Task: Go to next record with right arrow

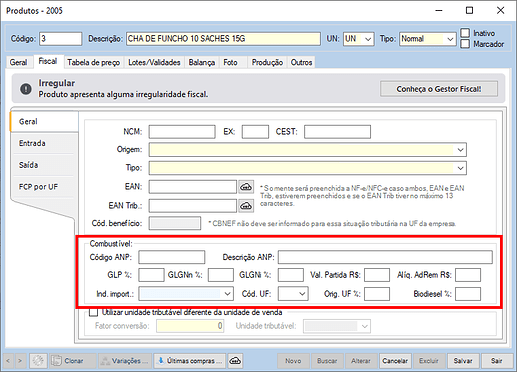Action: [x=20, y=361]
